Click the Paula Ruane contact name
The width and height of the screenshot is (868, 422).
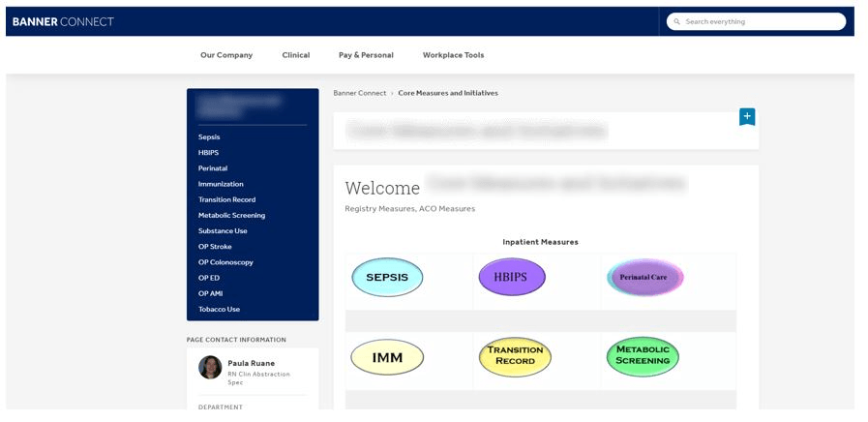point(252,363)
